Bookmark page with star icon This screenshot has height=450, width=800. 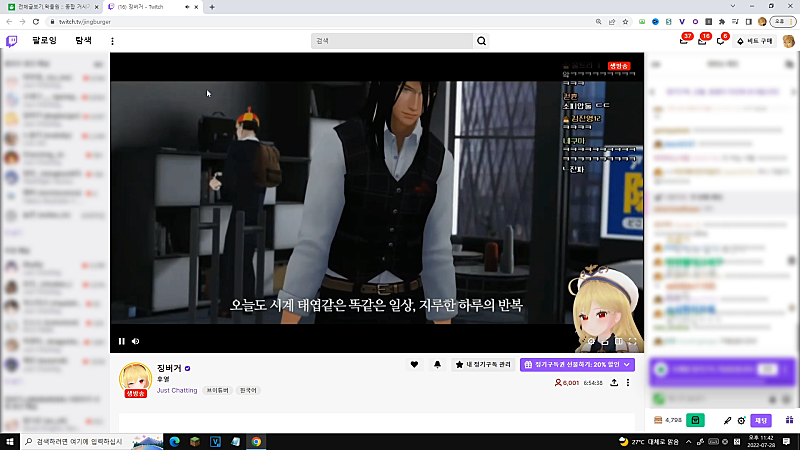pyautogui.click(x=625, y=22)
